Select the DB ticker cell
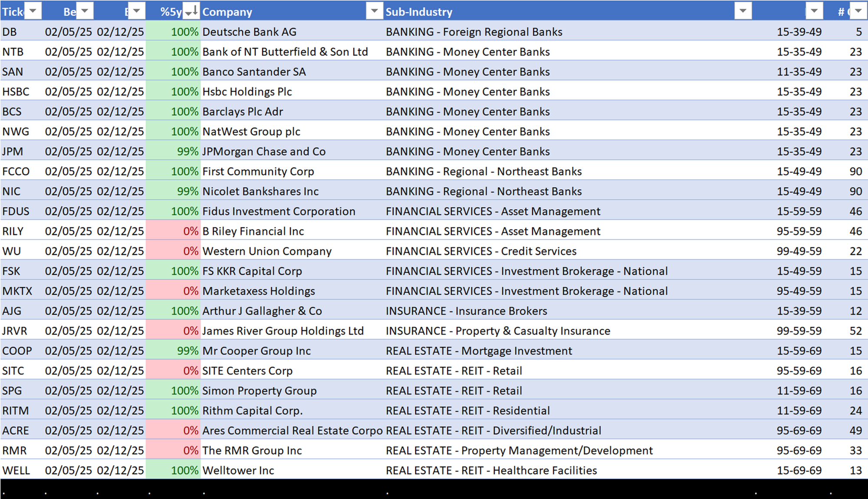Image resolution: width=868 pixels, height=499 pixels. (10, 32)
